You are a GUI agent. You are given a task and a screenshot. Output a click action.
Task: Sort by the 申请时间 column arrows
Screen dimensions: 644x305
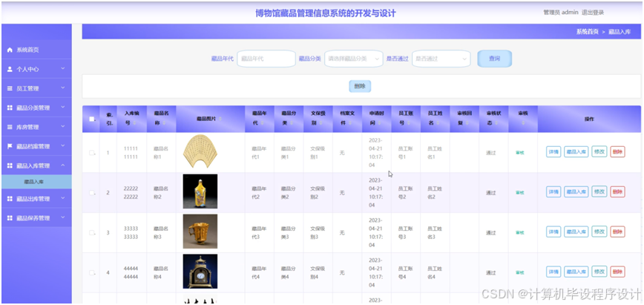pyautogui.click(x=378, y=123)
